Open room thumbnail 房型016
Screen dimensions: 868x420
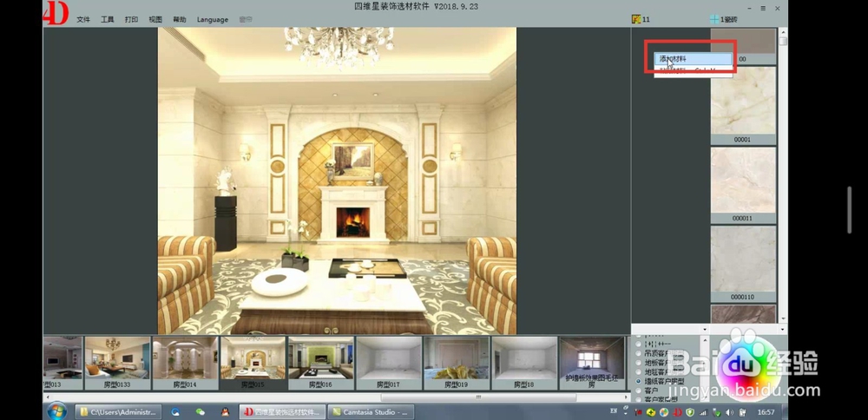coord(320,363)
